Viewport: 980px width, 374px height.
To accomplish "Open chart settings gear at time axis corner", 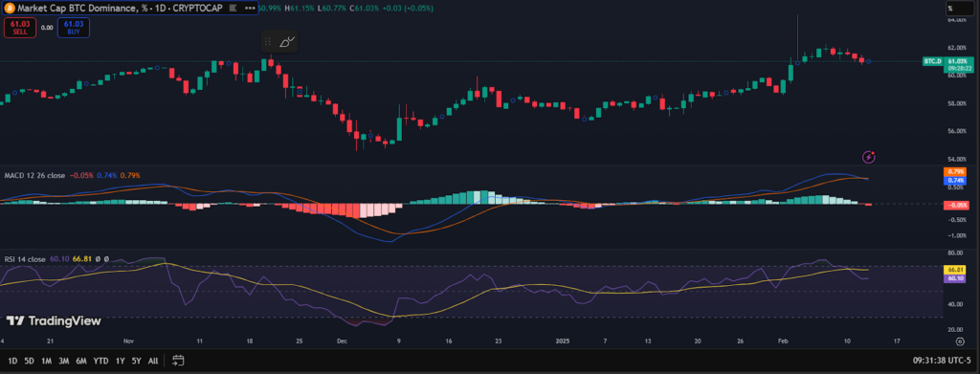I will tap(960, 341).
